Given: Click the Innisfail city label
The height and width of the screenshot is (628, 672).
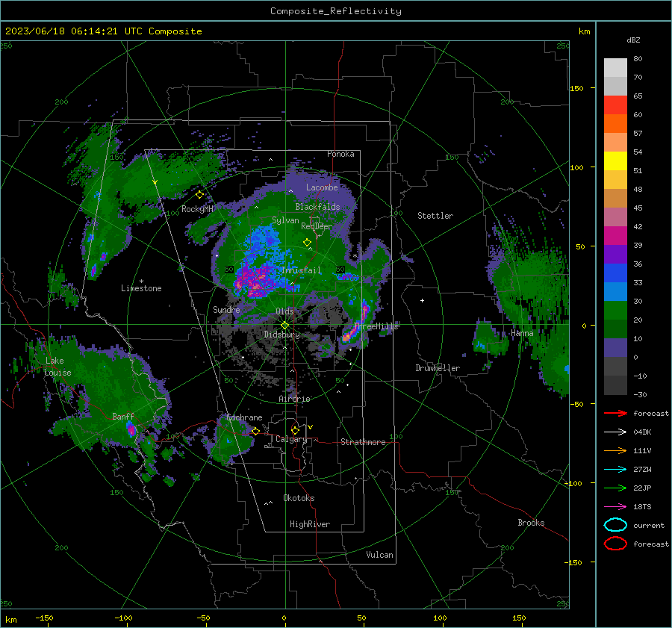Looking at the screenshot, I should 301,270.
